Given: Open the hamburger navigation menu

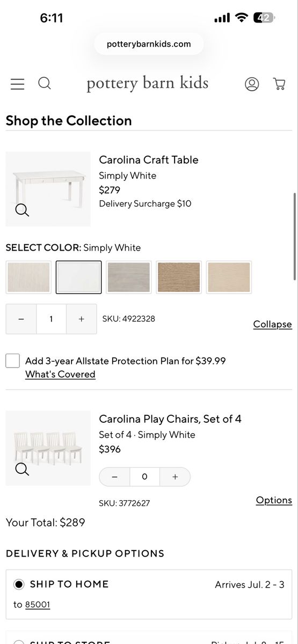Looking at the screenshot, I should pos(17,84).
